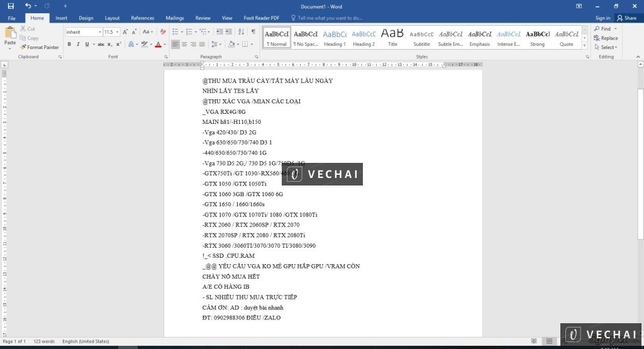Click the Share button

[626, 18]
